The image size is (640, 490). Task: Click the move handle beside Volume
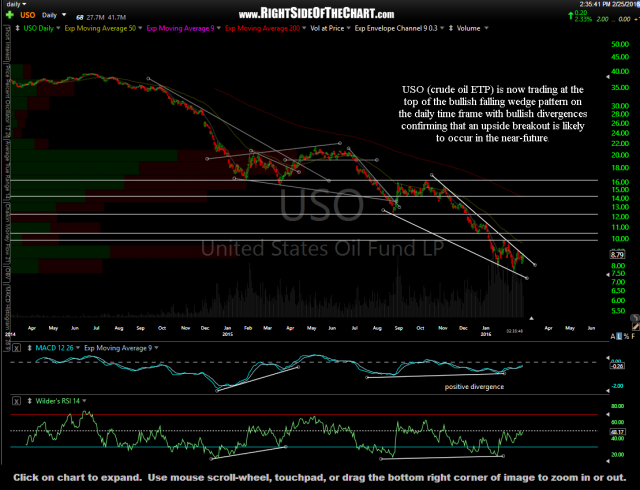(x=451, y=29)
